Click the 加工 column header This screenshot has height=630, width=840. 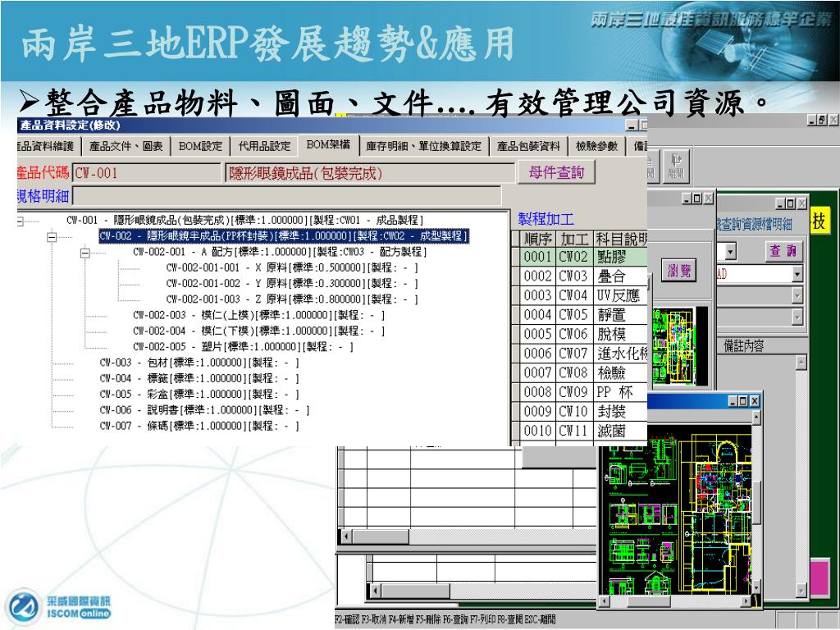574,239
